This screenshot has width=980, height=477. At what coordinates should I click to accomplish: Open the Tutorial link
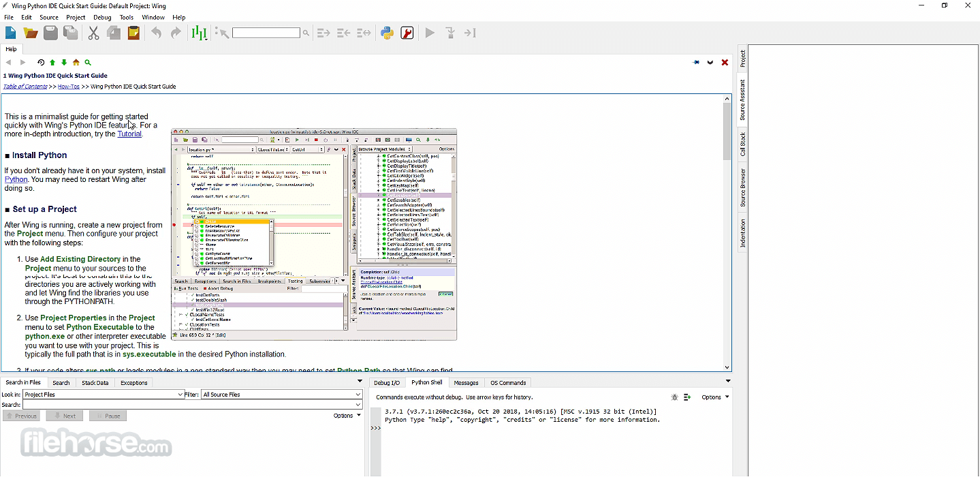pyautogui.click(x=129, y=134)
